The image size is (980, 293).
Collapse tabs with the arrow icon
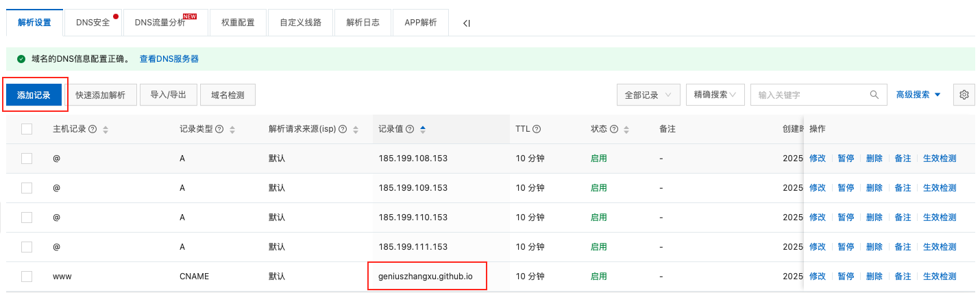coord(466,23)
